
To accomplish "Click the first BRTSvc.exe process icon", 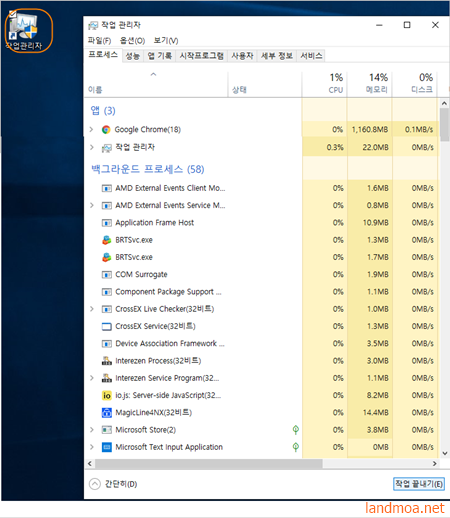I will click(x=106, y=240).
